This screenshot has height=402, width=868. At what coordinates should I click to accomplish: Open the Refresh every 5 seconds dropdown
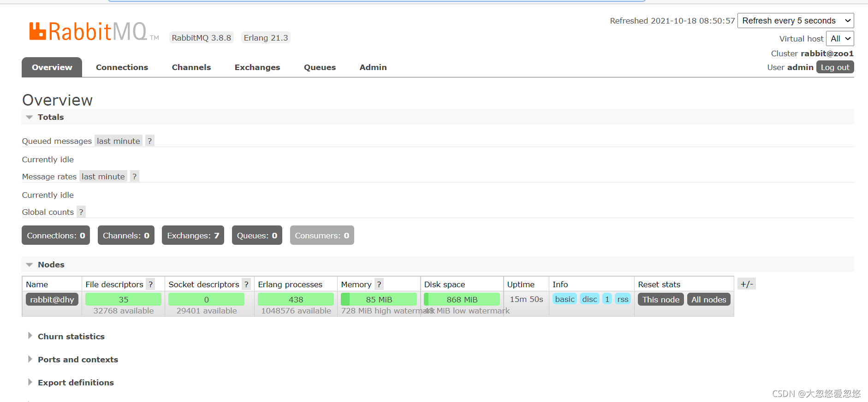(x=796, y=21)
